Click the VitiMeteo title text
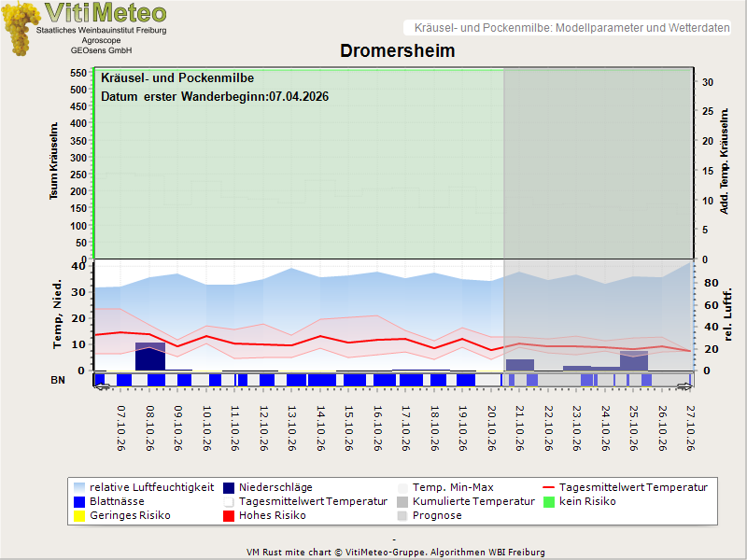This screenshot has height=560, width=747. point(106,12)
